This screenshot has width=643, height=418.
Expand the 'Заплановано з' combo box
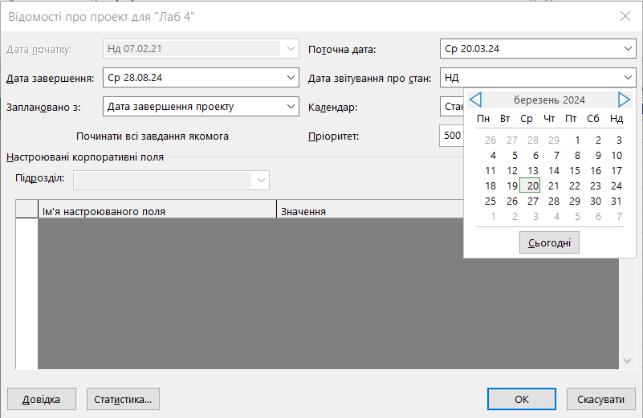(291, 107)
